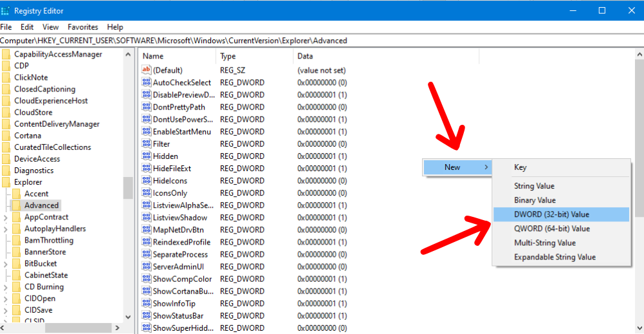Select the Explorer key in tree
Screen dimensions: 644x334
click(x=28, y=182)
